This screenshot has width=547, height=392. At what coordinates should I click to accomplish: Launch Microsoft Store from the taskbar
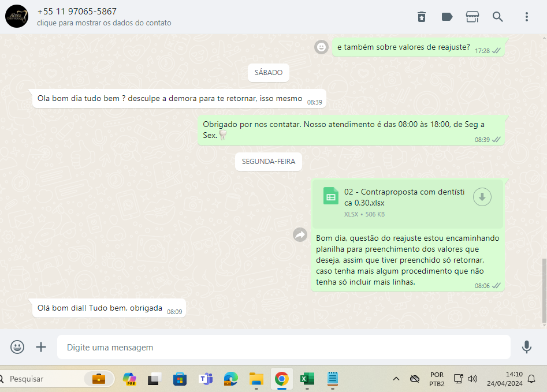point(180,379)
